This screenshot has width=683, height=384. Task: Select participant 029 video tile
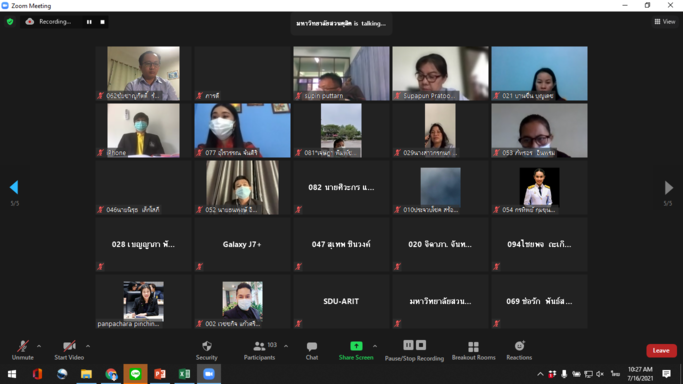click(x=440, y=130)
